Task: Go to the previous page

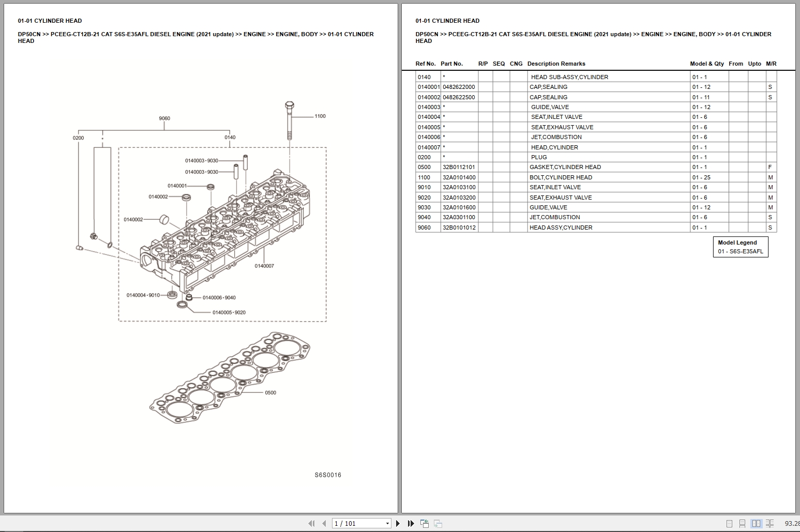Action: click(324, 523)
